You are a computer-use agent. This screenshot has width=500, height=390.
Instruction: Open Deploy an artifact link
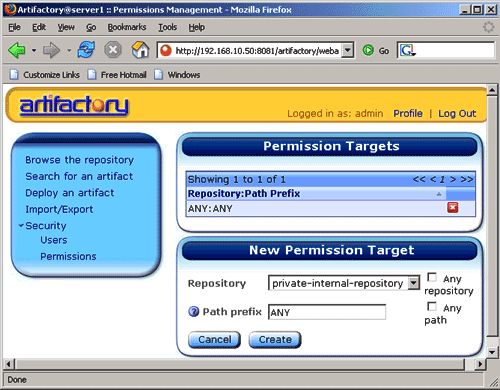coord(70,193)
